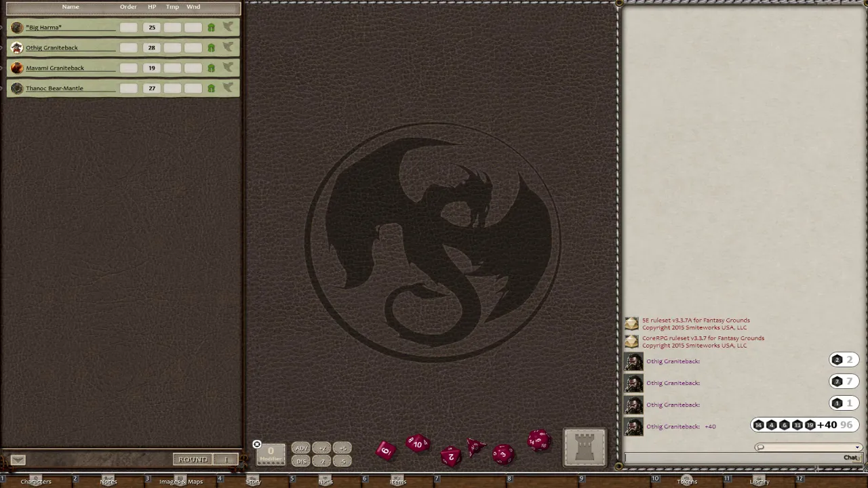Screen dimensions: 868x488
Task: Pick up the red d10 die
Action: pos(418,444)
